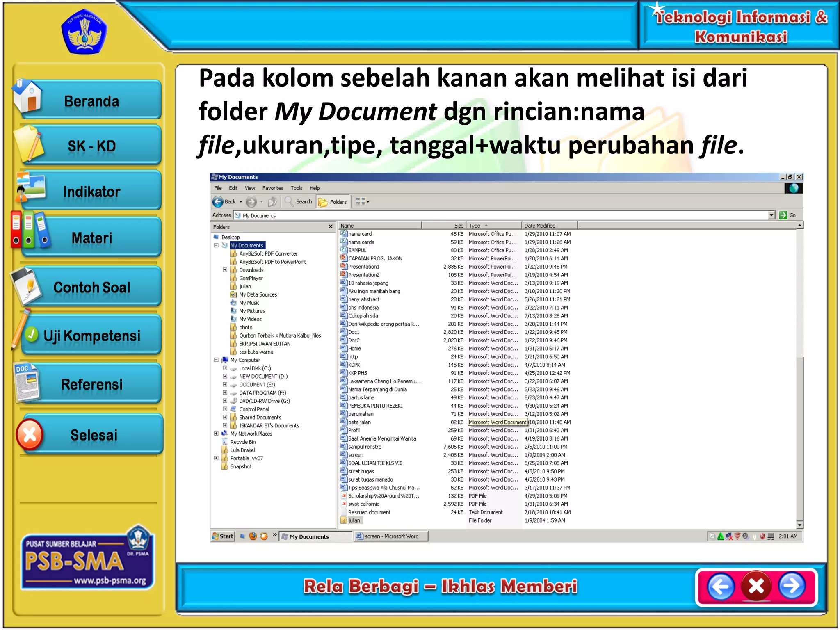Click the file list scrollbar down arrow
This screenshot has width=840, height=630.
coord(800,525)
